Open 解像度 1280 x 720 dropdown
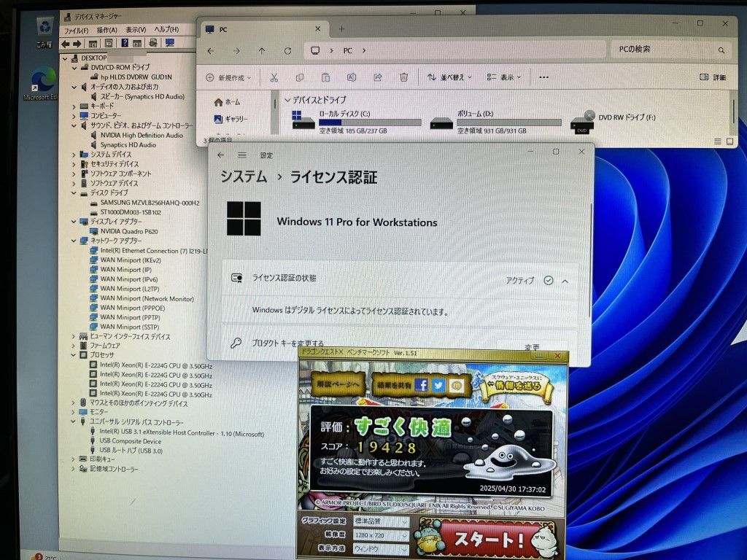Image resolution: width=747 pixels, height=560 pixels. (x=381, y=535)
